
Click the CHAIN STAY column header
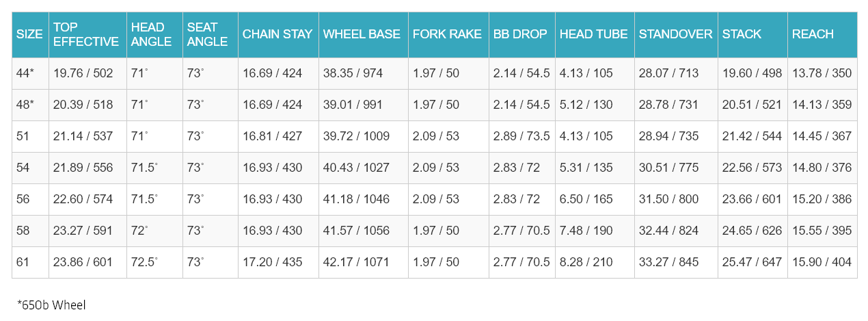(x=277, y=34)
